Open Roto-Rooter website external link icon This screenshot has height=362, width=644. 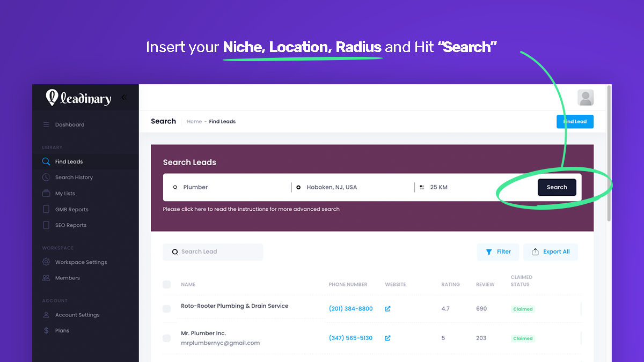tap(387, 309)
